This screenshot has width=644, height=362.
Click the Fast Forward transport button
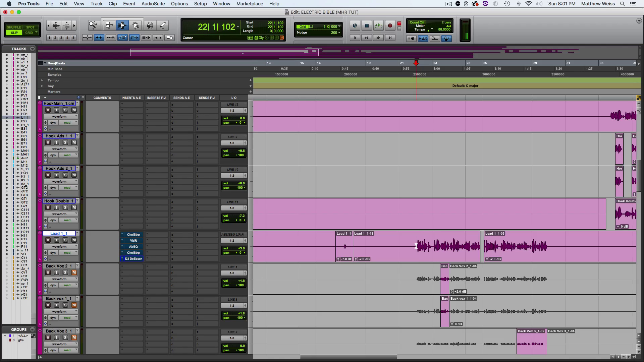coord(378,38)
